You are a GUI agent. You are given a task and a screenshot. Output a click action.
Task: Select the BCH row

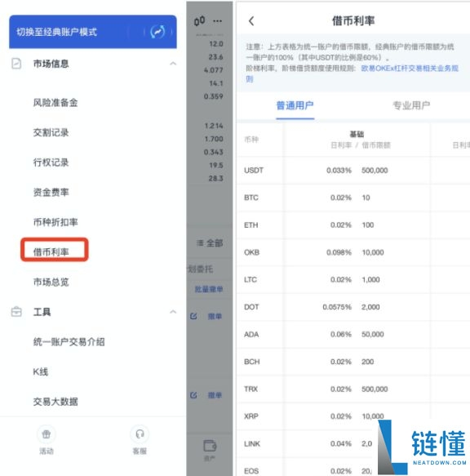coord(353,362)
